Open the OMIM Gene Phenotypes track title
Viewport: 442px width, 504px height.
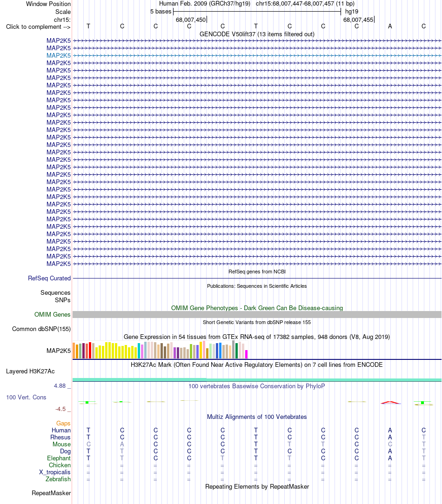pyautogui.click(x=257, y=308)
